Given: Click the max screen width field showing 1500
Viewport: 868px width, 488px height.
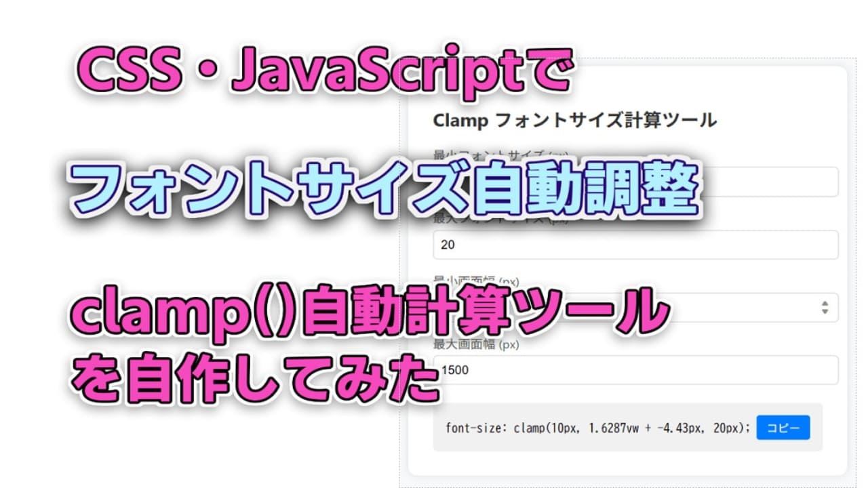Looking at the screenshot, I should click(635, 370).
